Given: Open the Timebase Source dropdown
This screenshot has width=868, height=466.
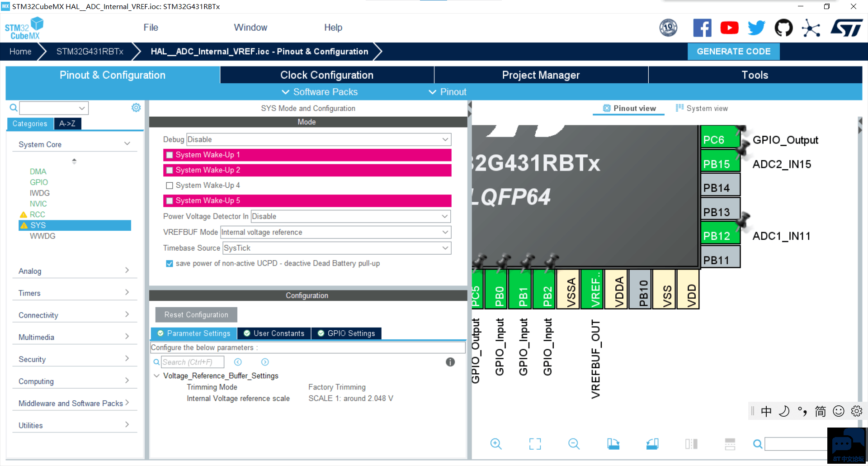Looking at the screenshot, I should click(337, 248).
